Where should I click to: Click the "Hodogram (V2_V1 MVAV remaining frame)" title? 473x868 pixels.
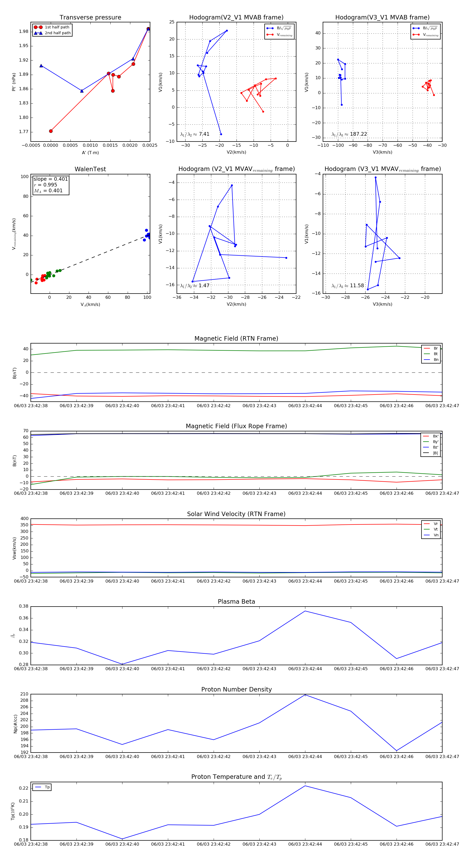tap(236, 169)
